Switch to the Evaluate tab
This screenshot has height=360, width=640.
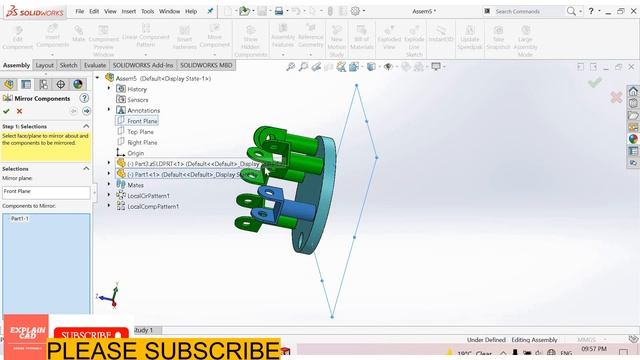pos(95,65)
